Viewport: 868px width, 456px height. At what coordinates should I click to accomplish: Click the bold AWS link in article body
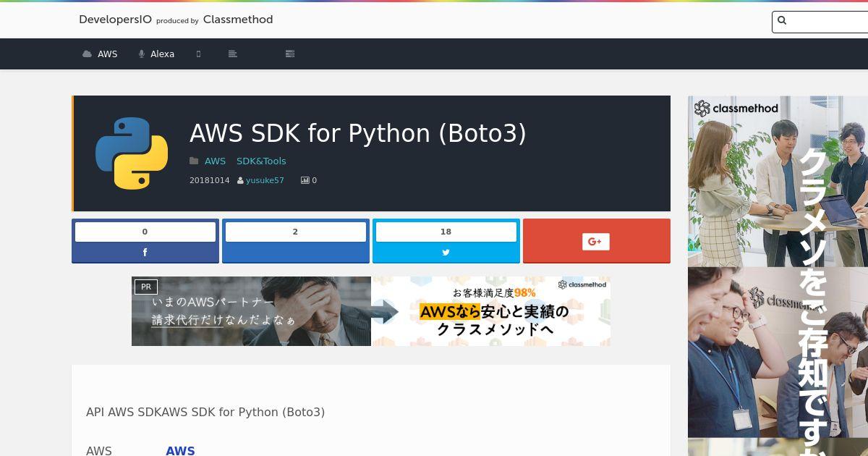coord(180,450)
